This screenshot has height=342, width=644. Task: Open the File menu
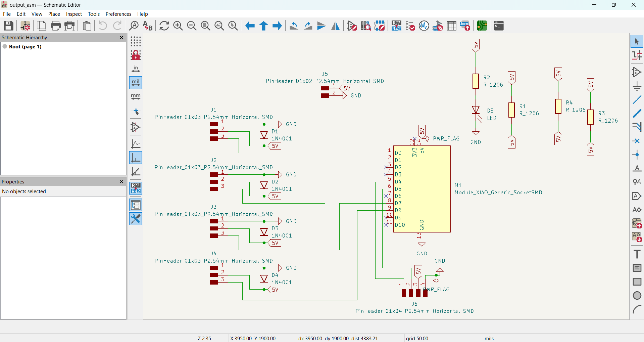[7, 14]
